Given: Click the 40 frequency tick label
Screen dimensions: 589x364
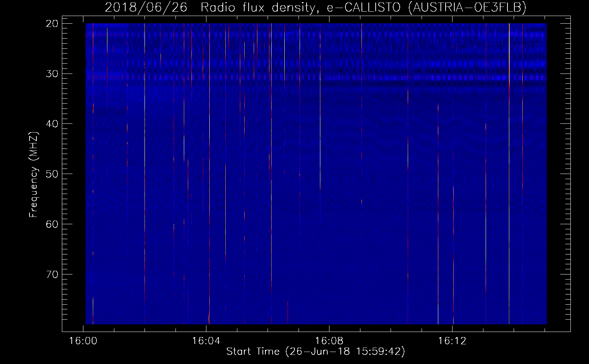Looking at the screenshot, I should [x=52, y=124].
